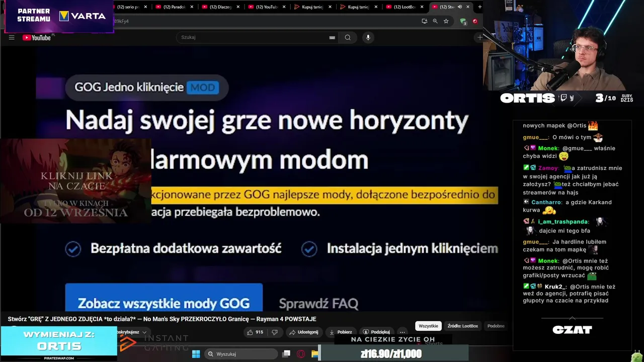Click the install/cast icon in address bar
Screen dimensions: 644x362
(425, 21)
